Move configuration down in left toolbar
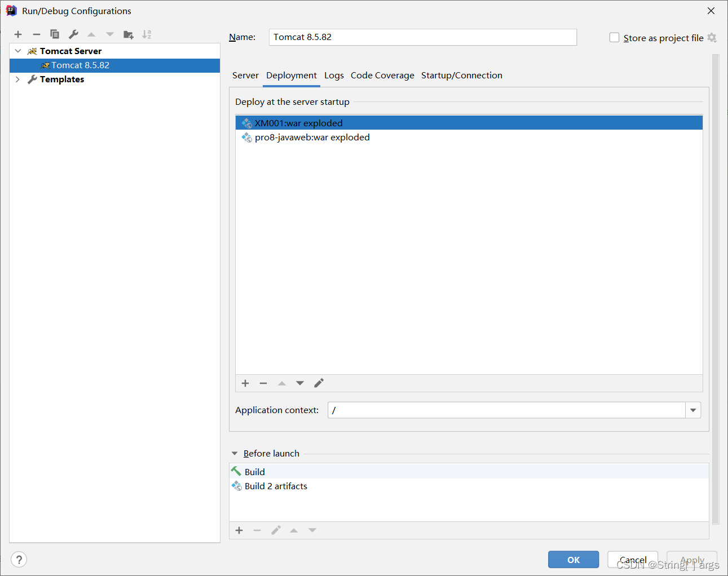 coord(110,34)
